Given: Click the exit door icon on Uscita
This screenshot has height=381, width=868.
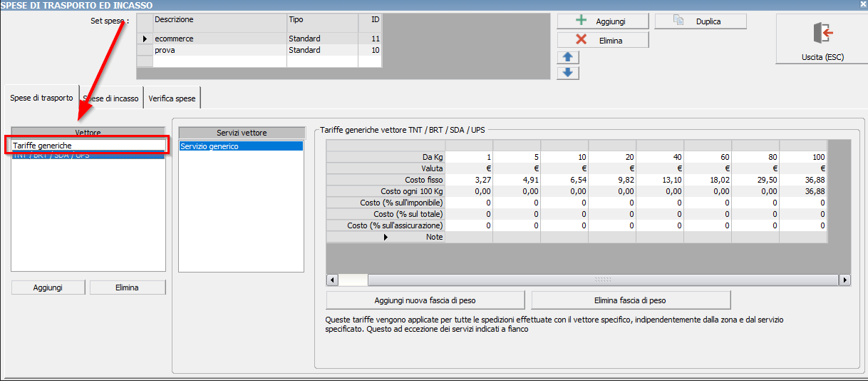Looking at the screenshot, I should 822,33.
